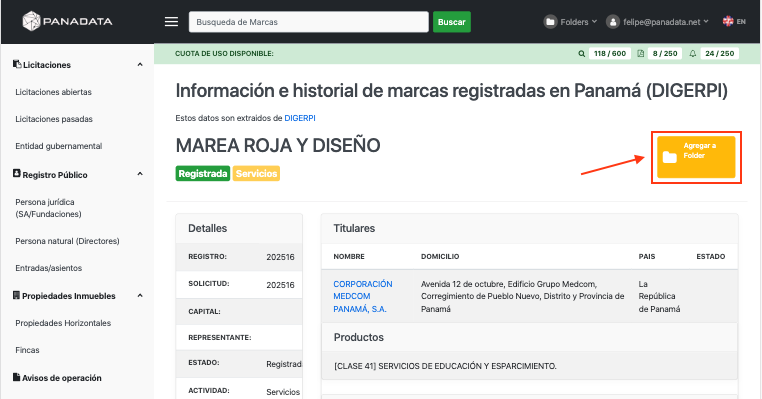Click La República de Panamá cell
Image resolution: width=762 pixels, height=399 pixels.
coord(659,296)
